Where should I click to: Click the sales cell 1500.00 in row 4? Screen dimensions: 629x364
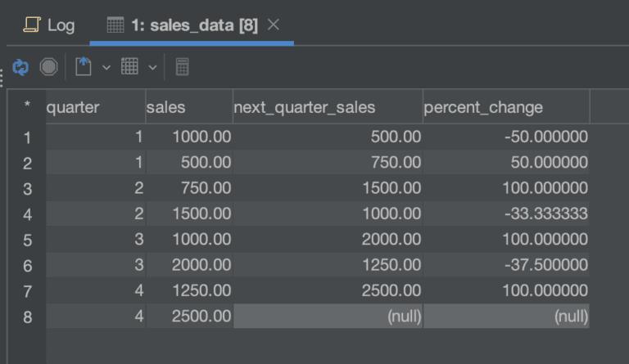(x=189, y=213)
